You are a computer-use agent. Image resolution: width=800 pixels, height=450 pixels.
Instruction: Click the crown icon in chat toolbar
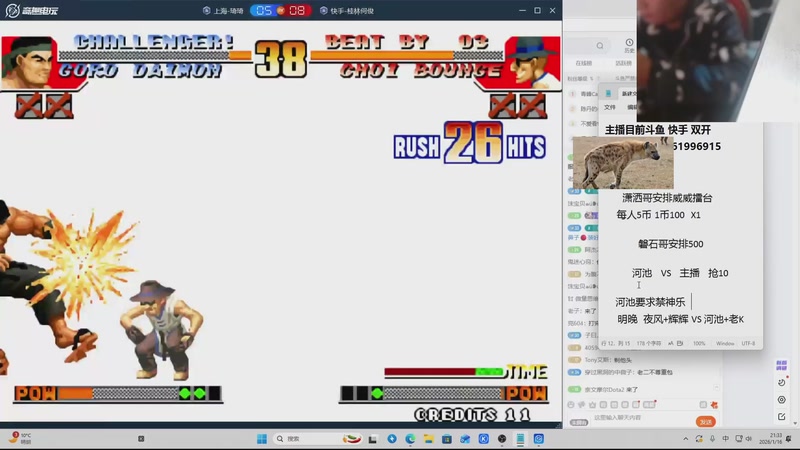(592, 405)
